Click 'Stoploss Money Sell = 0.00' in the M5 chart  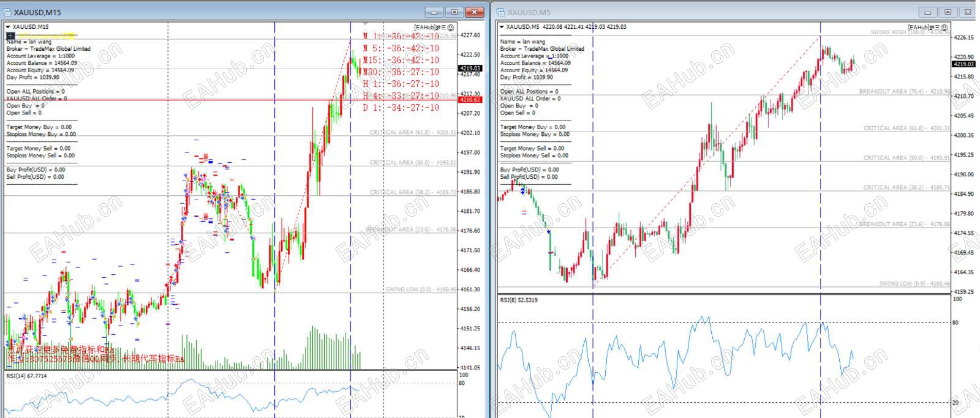(534, 155)
